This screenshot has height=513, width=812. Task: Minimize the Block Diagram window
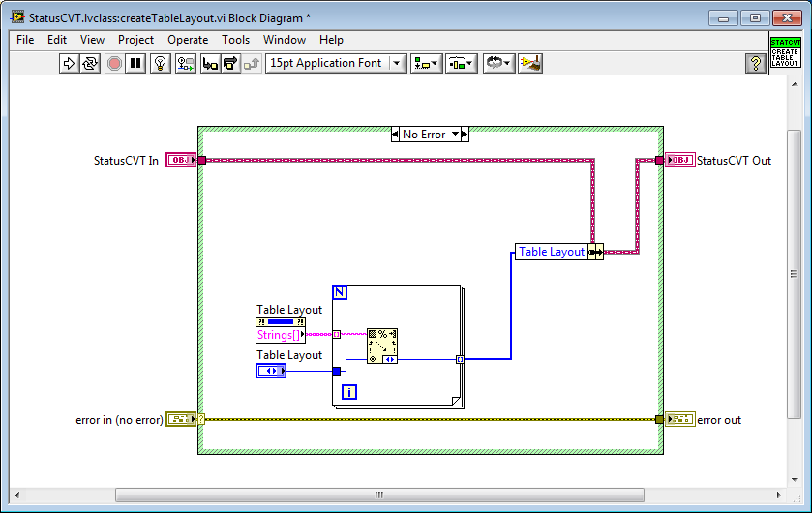[x=724, y=18]
